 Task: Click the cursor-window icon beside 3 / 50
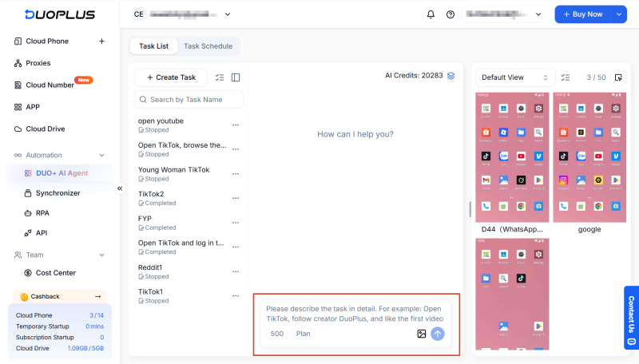(x=618, y=77)
